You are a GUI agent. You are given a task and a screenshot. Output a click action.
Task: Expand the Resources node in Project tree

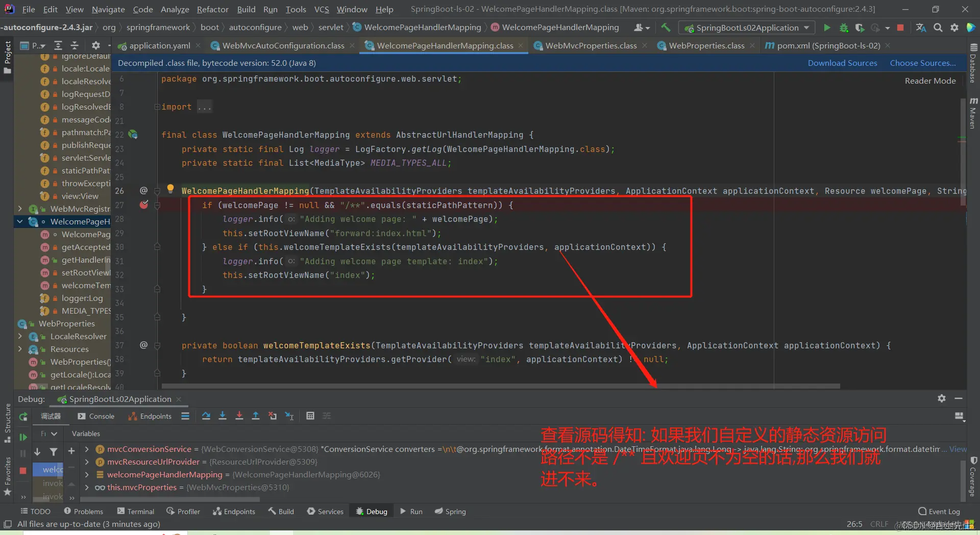20,349
